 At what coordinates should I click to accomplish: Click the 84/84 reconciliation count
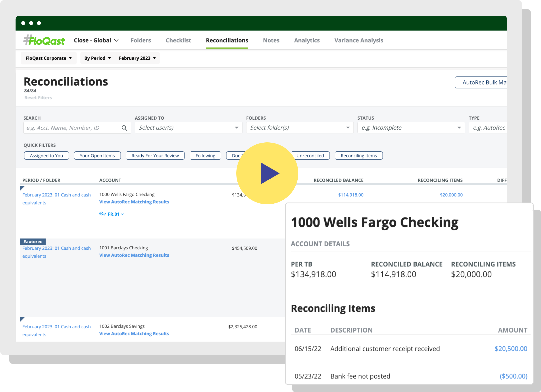coord(30,91)
